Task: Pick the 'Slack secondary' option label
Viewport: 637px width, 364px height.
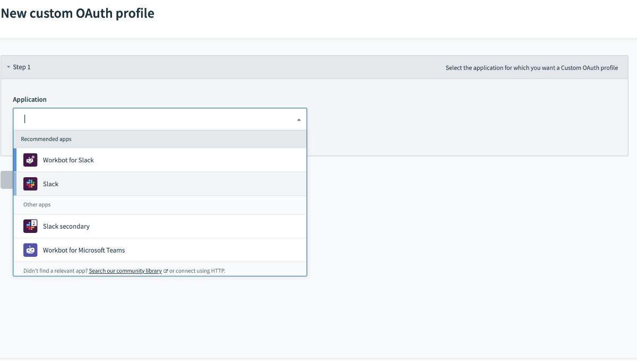Action: tap(66, 227)
